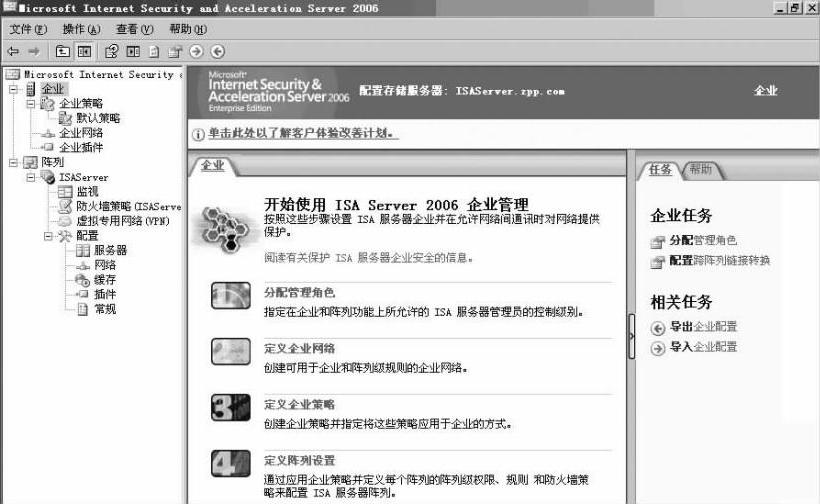Click the step 2 定义企业网络 thumbnail
This screenshot has height=504, width=820.
coord(231,351)
